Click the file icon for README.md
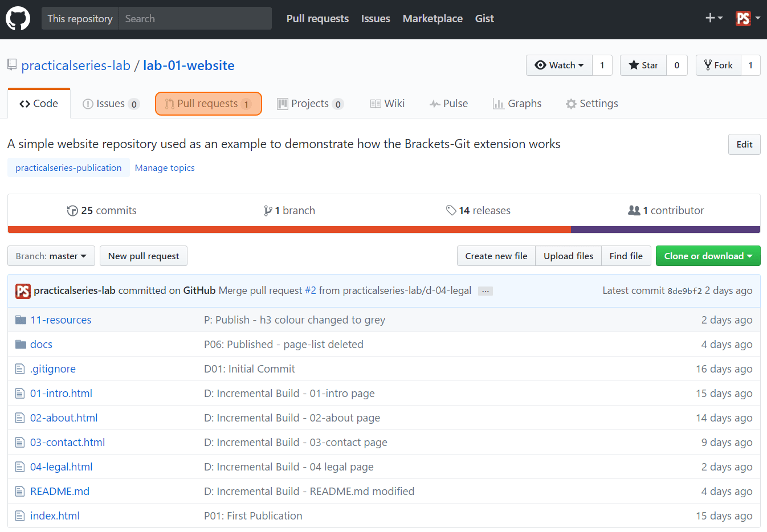Image resolution: width=767 pixels, height=532 pixels. tap(20, 492)
